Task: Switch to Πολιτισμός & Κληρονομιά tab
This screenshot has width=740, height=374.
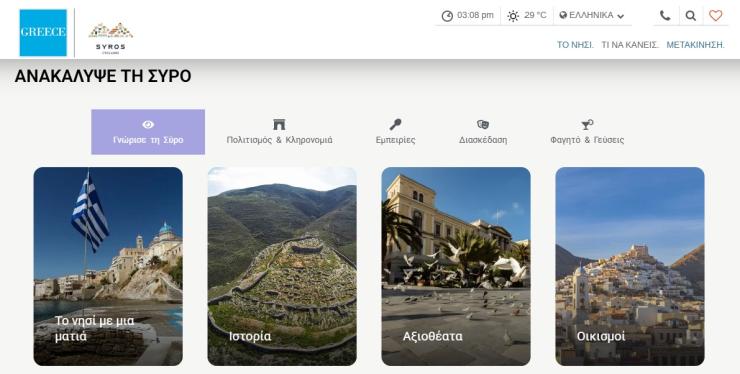Action: 279,132
